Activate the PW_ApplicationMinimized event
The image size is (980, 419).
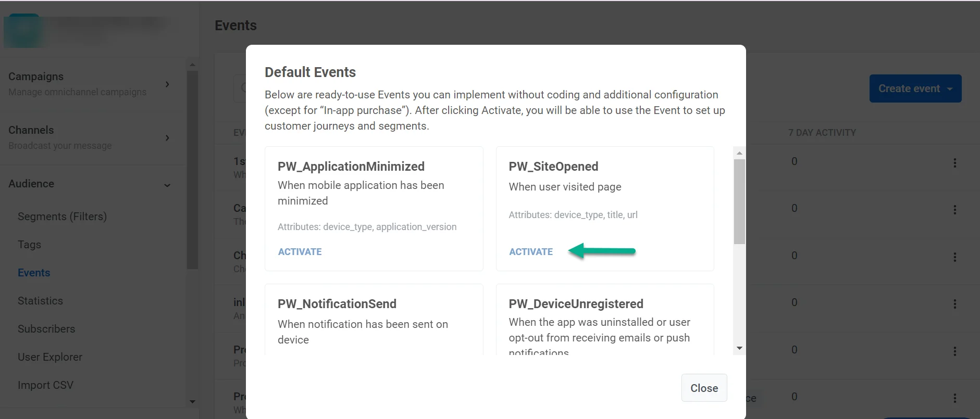[x=300, y=252]
